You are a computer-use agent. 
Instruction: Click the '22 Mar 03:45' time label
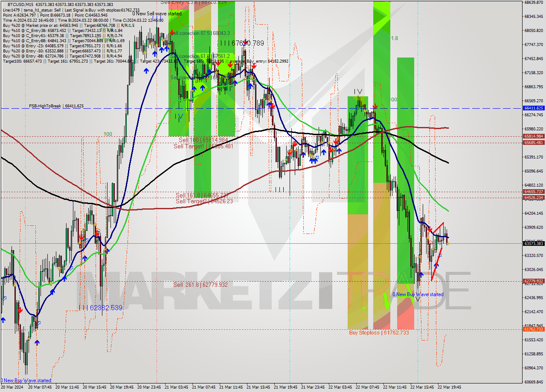pyautogui.click(x=340, y=387)
